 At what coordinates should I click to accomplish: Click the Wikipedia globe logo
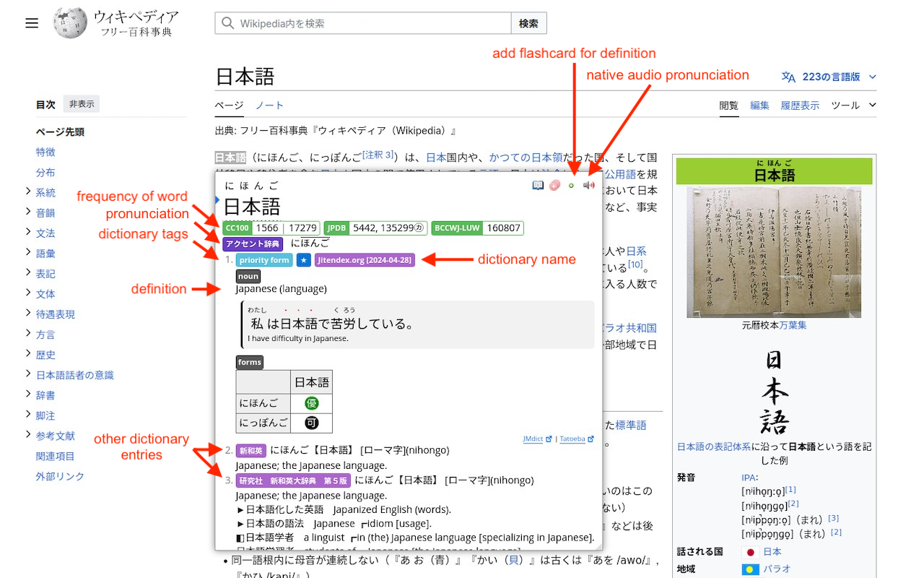click(x=69, y=22)
